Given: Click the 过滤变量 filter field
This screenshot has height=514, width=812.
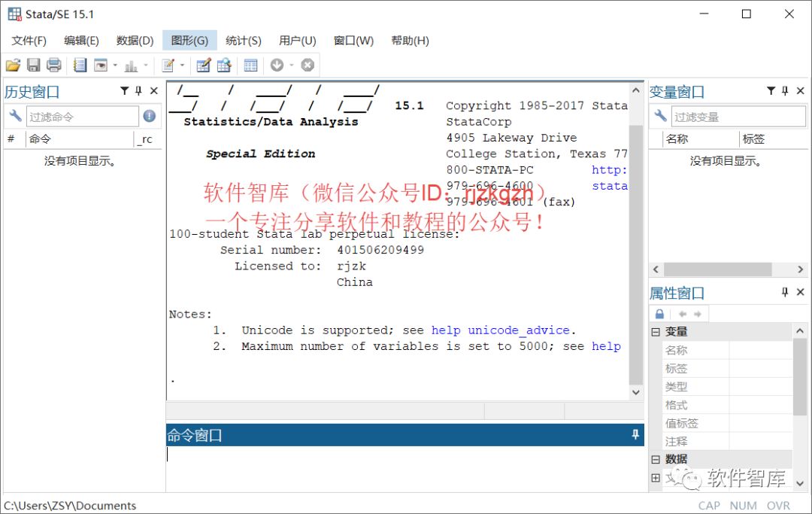Looking at the screenshot, I should point(738,117).
